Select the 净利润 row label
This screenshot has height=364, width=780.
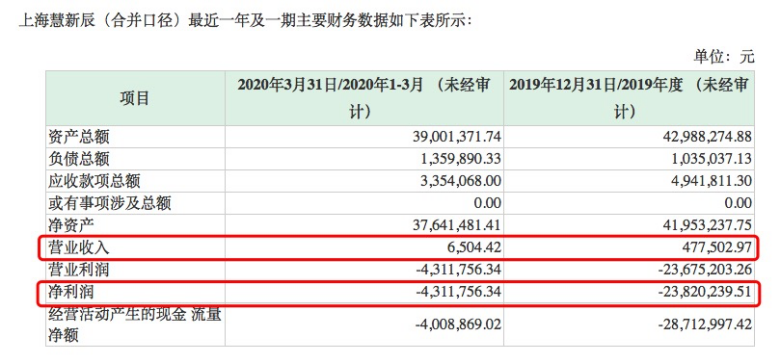pyautogui.click(x=71, y=292)
